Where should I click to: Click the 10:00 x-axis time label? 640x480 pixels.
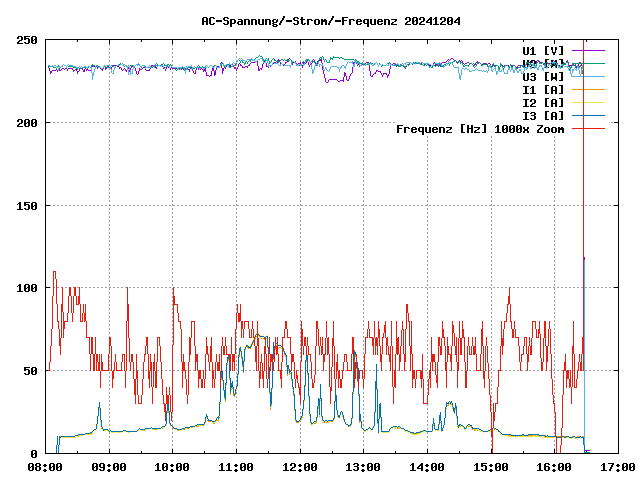point(172,467)
